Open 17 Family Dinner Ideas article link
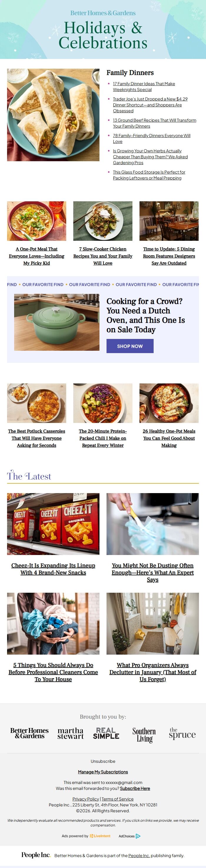Screen dimensions: 206x868 [144, 87]
